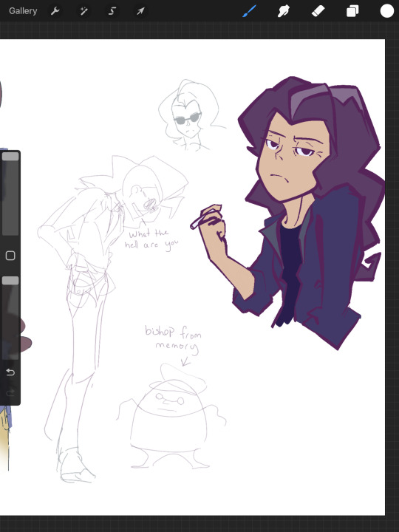Tap the Undo arrow

click(x=10, y=372)
